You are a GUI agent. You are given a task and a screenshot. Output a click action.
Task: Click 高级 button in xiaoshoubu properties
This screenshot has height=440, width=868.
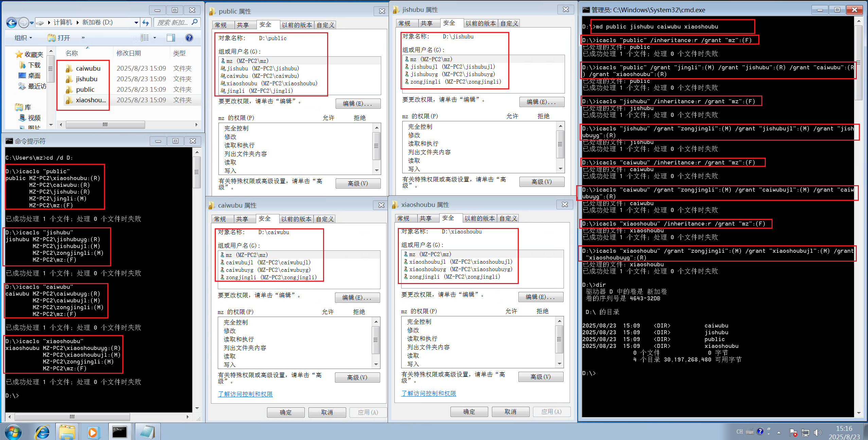pos(541,377)
